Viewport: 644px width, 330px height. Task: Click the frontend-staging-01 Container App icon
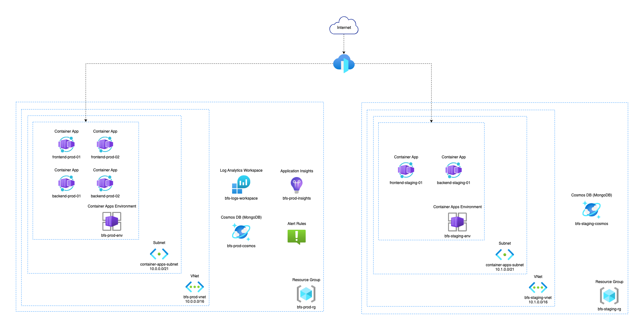point(406,170)
